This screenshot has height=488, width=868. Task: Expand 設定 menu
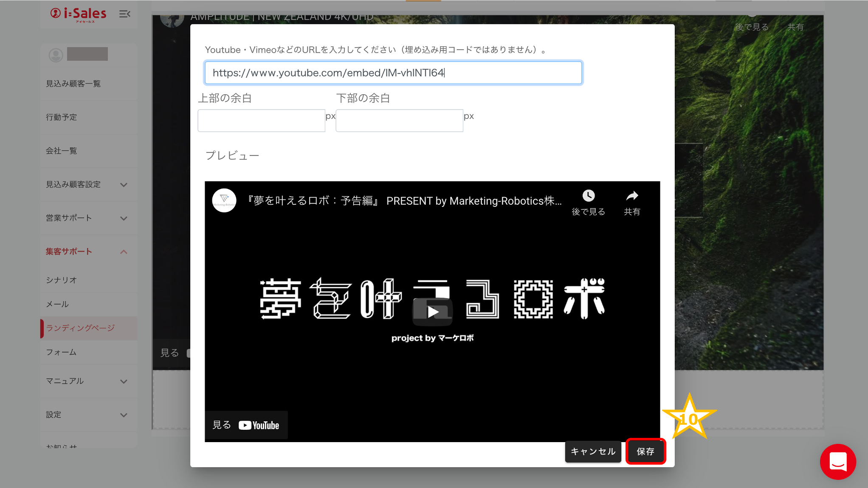(124, 415)
